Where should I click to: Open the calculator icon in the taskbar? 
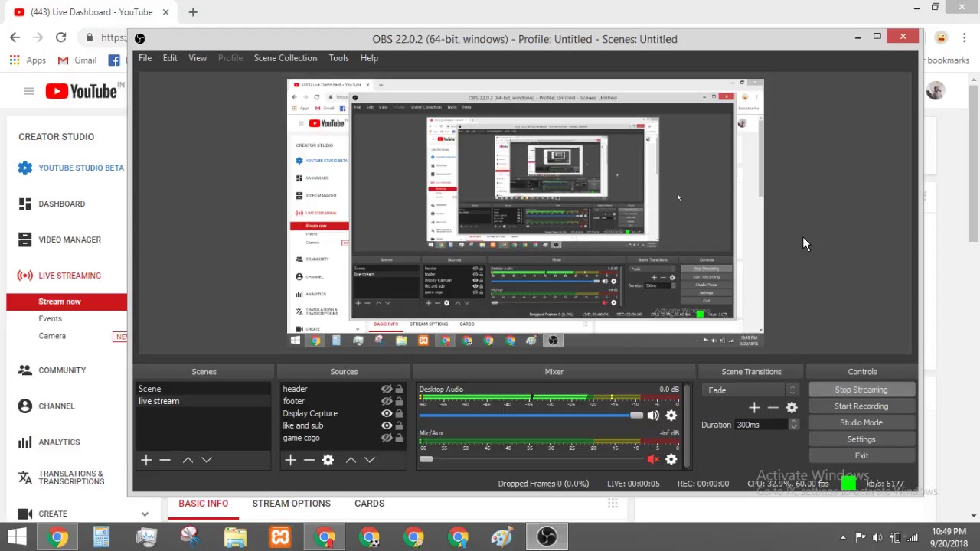(x=102, y=537)
